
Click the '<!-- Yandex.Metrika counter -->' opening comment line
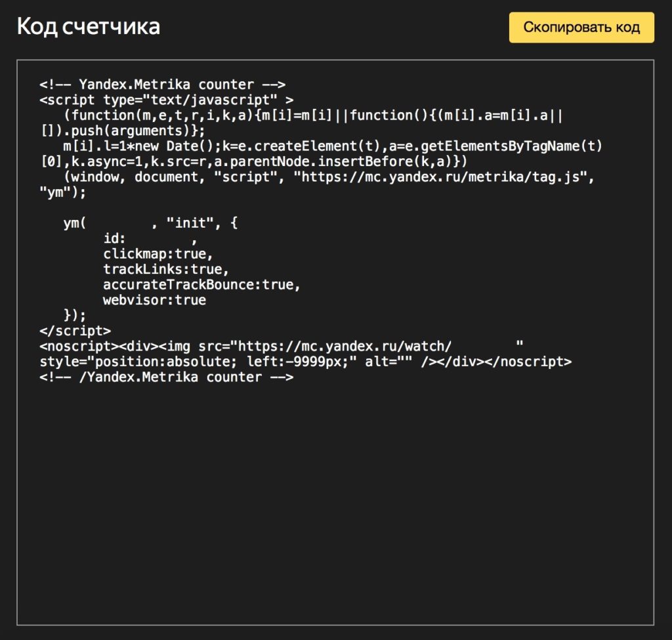[x=163, y=84]
